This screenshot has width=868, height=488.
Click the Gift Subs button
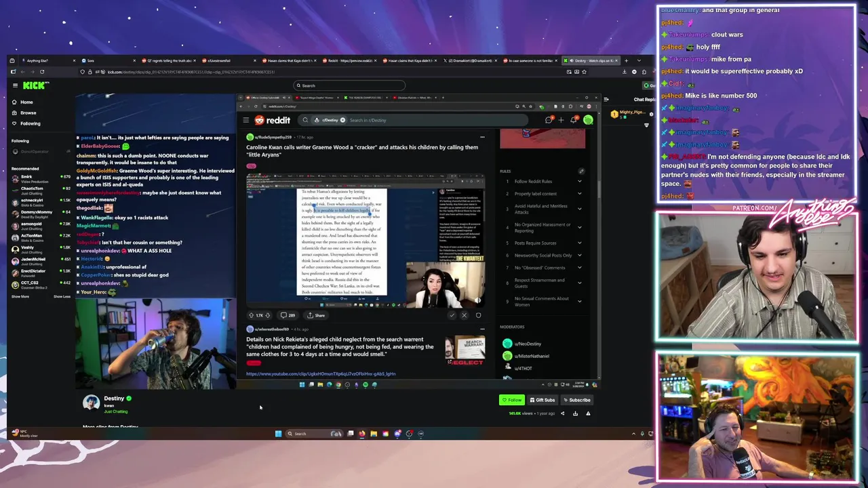pos(542,400)
